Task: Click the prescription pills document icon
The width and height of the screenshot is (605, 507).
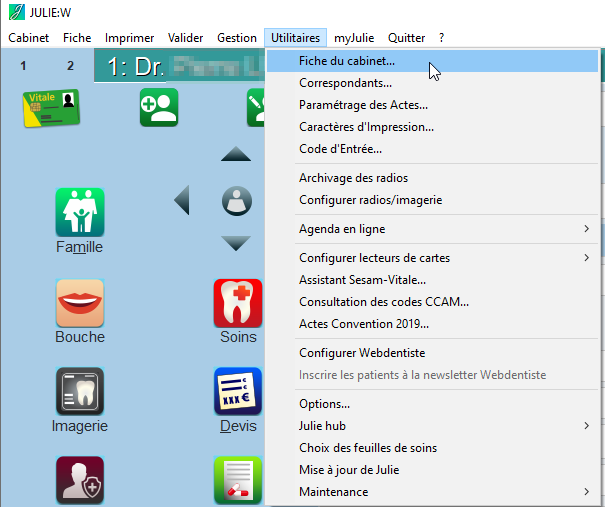Action: 238,480
